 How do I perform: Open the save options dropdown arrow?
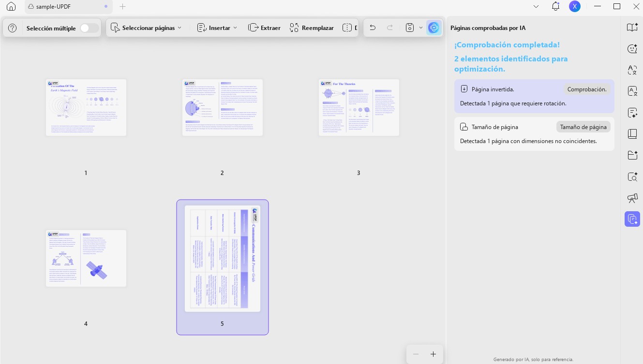point(420,28)
